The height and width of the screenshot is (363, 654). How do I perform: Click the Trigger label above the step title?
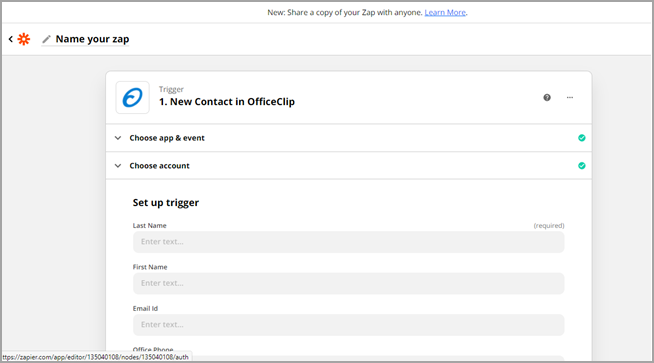[171, 89]
